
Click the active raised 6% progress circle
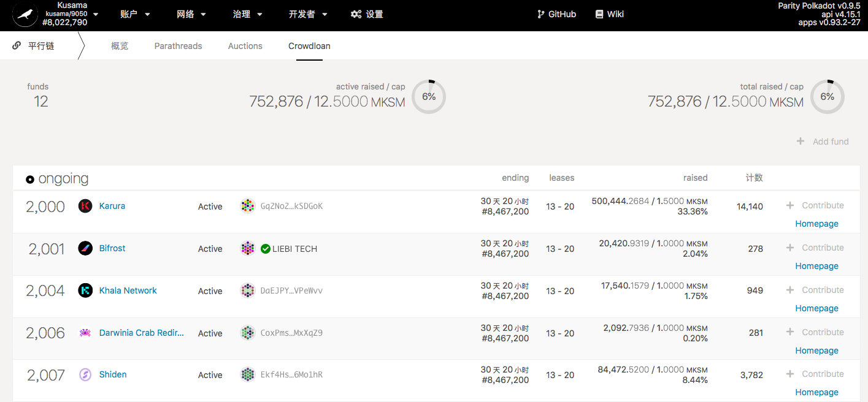pyautogui.click(x=428, y=97)
